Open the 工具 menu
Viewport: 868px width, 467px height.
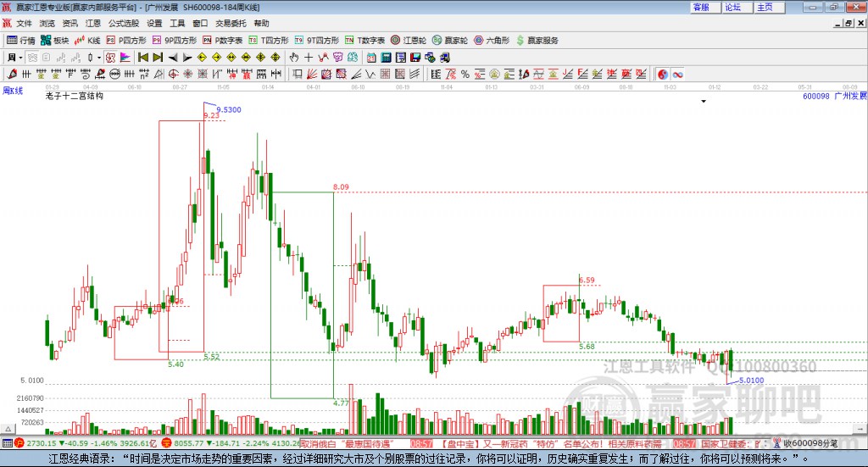[177, 23]
